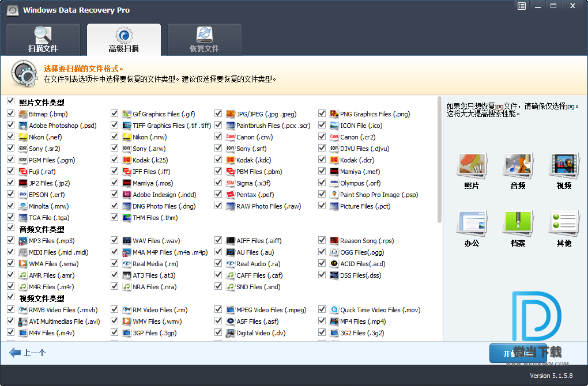Open the 其他 (Other) category icon

pyautogui.click(x=564, y=223)
